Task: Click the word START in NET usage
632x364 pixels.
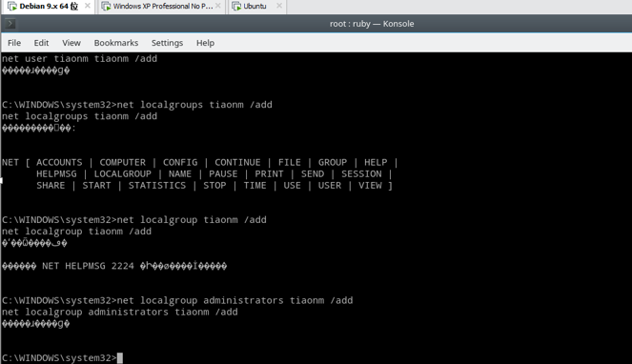Action: pyautogui.click(x=96, y=186)
